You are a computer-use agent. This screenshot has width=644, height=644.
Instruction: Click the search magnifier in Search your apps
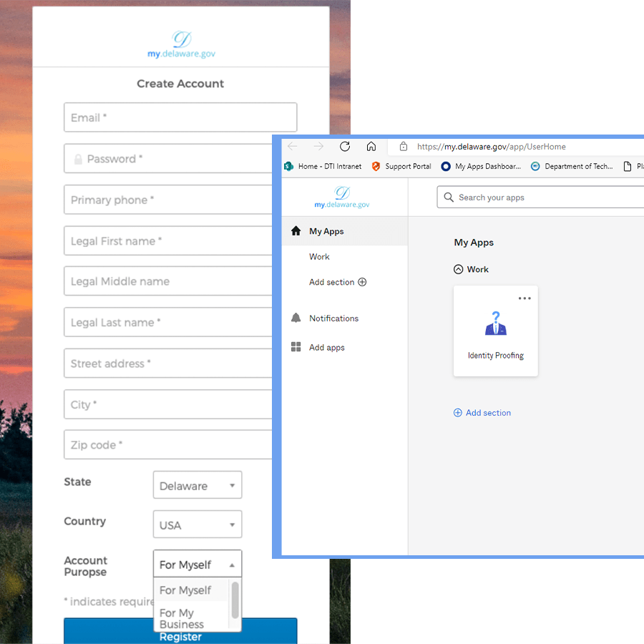coord(448,197)
